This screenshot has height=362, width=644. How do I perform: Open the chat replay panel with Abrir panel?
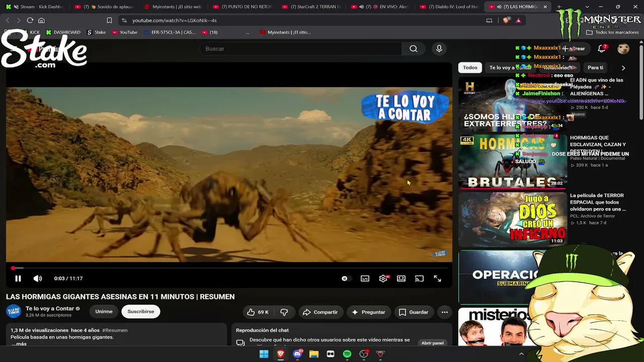point(433,343)
